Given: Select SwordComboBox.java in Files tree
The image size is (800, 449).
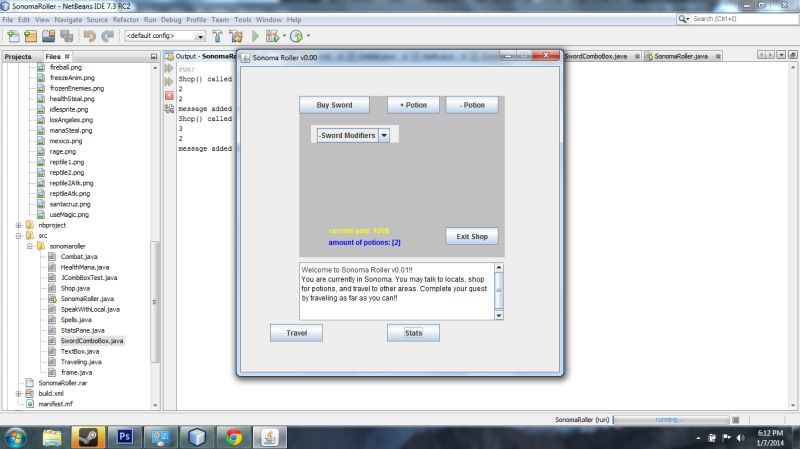Looking at the screenshot, I should (x=92, y=341).
